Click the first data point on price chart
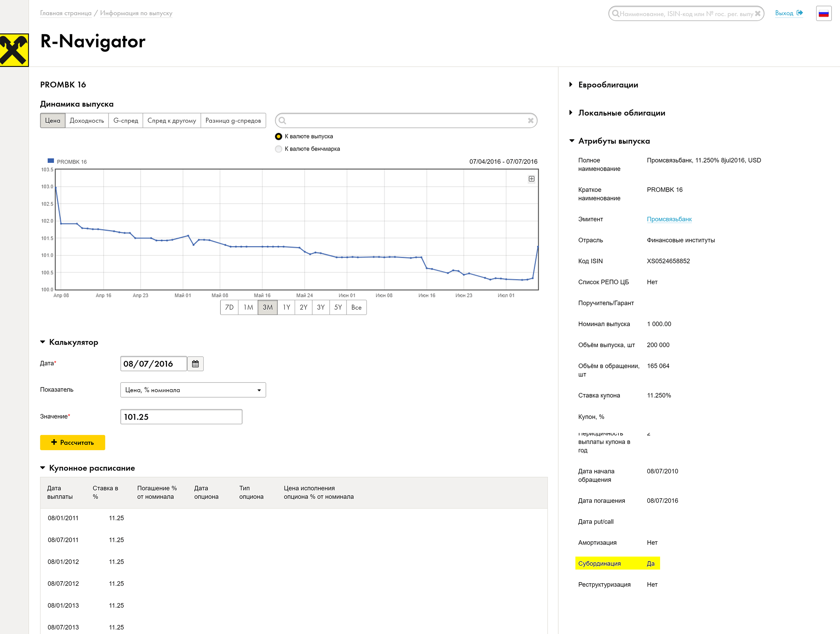The image size is (840, 634). click(56, 187)
